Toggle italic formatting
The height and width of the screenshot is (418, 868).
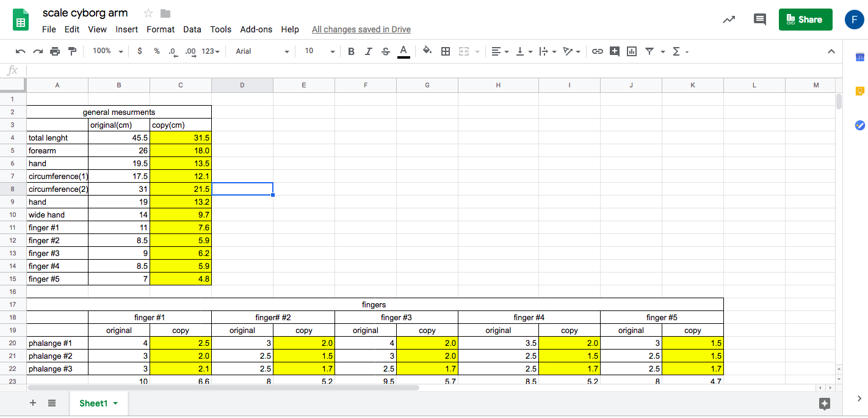[368, 51]
